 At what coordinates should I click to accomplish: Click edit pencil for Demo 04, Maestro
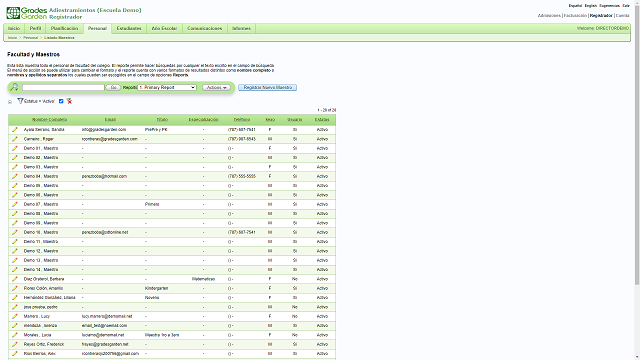pyautogui.click(x=15, y=176)
